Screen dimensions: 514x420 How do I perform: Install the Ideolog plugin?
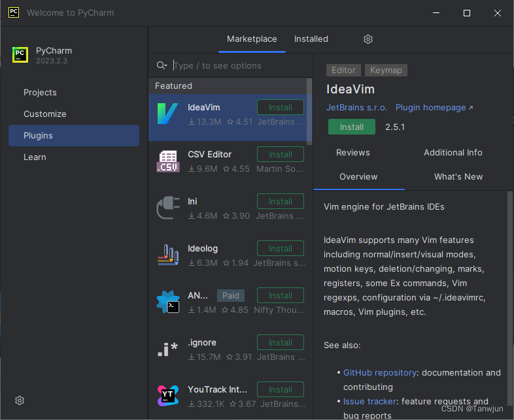coord(281,248)
